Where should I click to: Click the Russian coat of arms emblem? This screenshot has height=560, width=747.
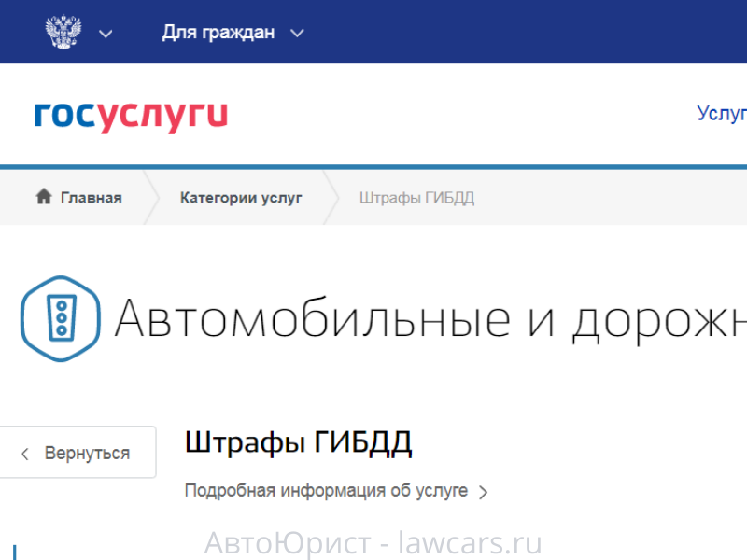[x=63, y=32]
